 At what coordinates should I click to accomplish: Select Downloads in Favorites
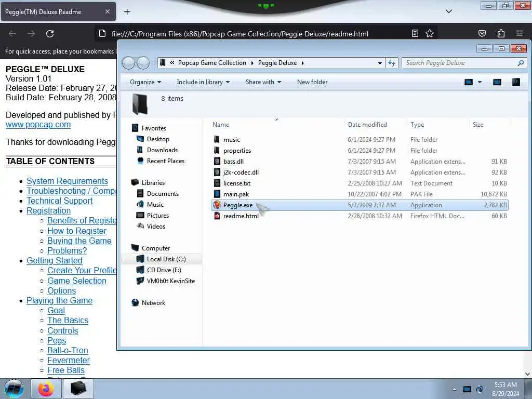[x=162, y=150]
